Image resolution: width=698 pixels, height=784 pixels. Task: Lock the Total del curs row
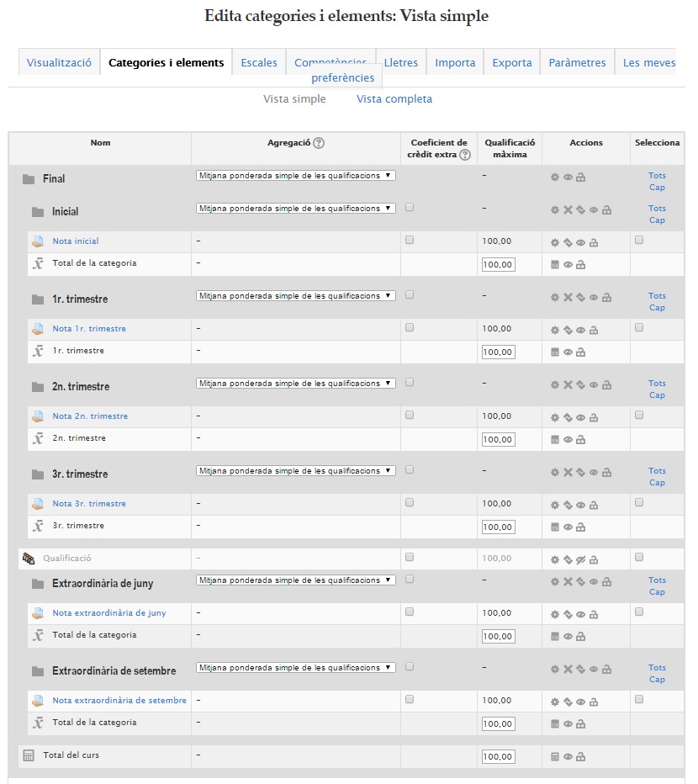click(x=580, y=757)
